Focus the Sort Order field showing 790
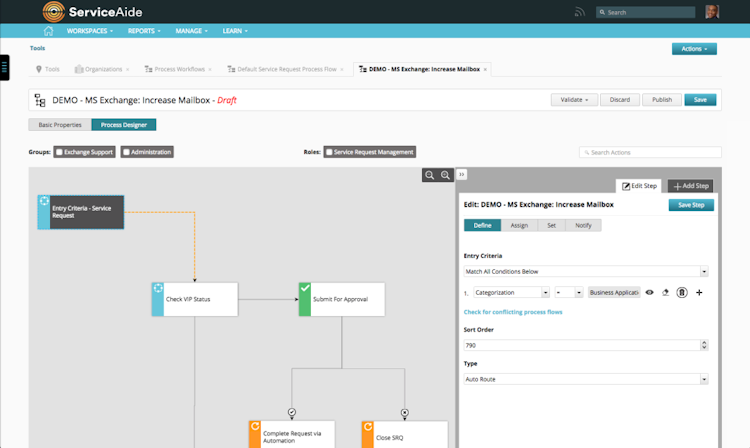The width and height of the screenshot is (750, 448). click(582, 345)
